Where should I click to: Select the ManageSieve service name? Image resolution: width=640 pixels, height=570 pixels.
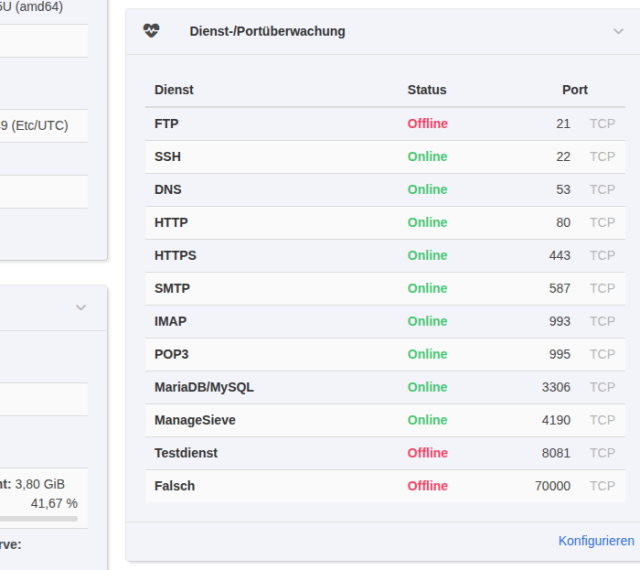[195, 420]
